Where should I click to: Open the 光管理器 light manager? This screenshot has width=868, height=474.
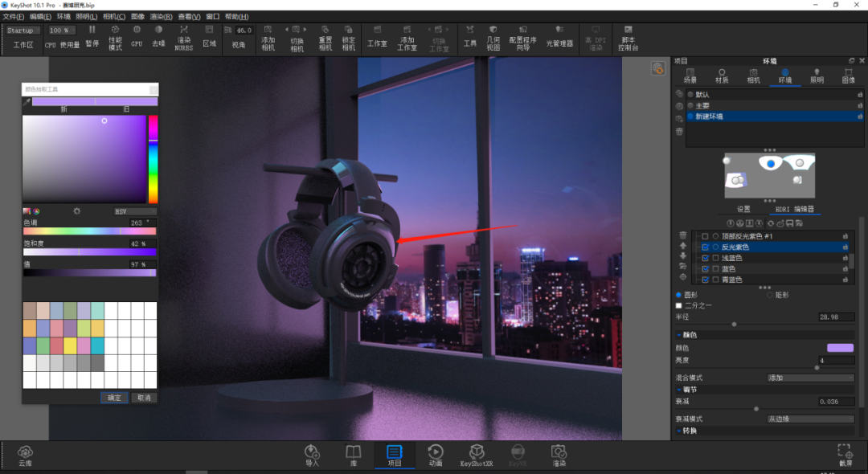pos(559,36)
